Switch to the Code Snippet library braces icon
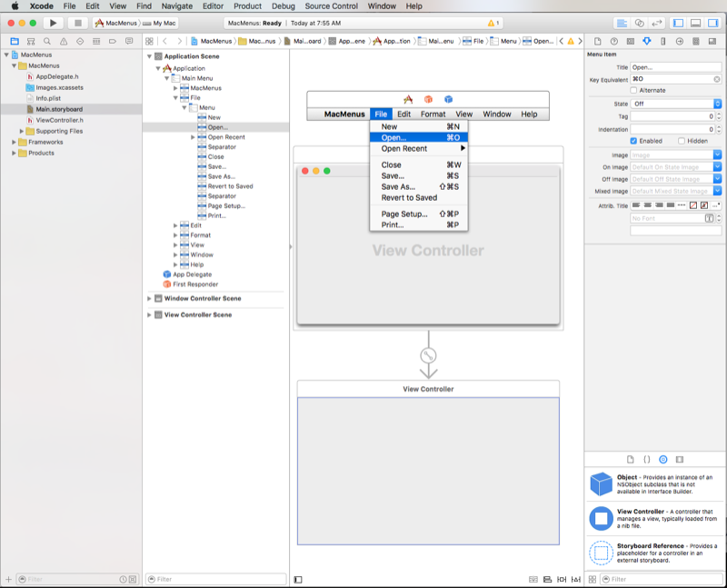The width and height of the screenshot is (727, 588). click(x=647, y=461)
